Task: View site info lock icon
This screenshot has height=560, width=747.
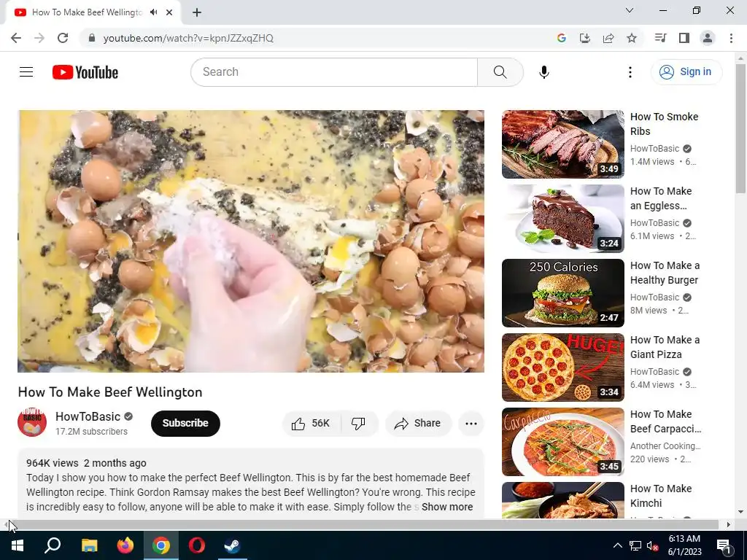Action: [92, 38]
